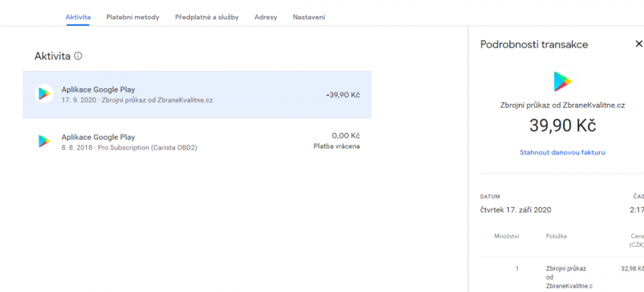Click the info icon beside Aktivita heading

[x=78, y=56]
